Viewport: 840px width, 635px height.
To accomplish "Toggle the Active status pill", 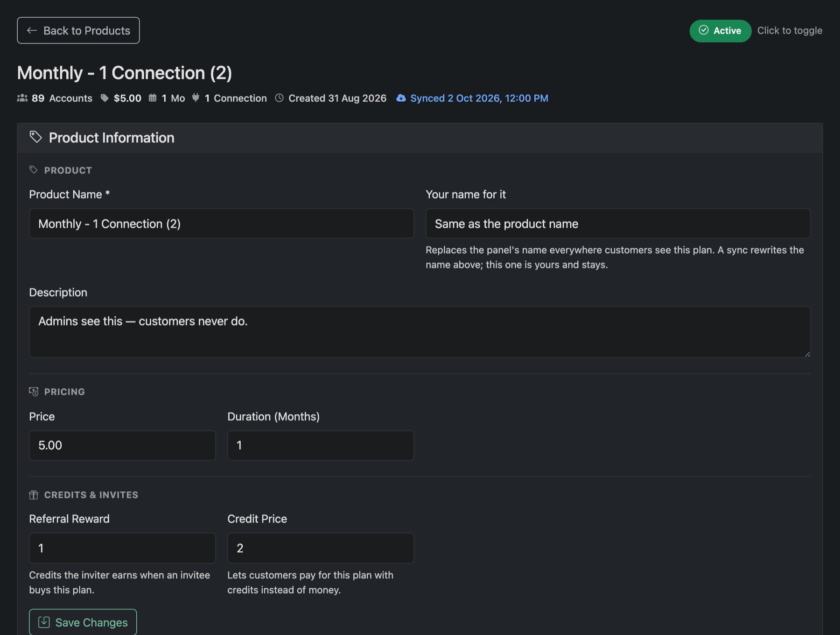I will pos(720,31).
